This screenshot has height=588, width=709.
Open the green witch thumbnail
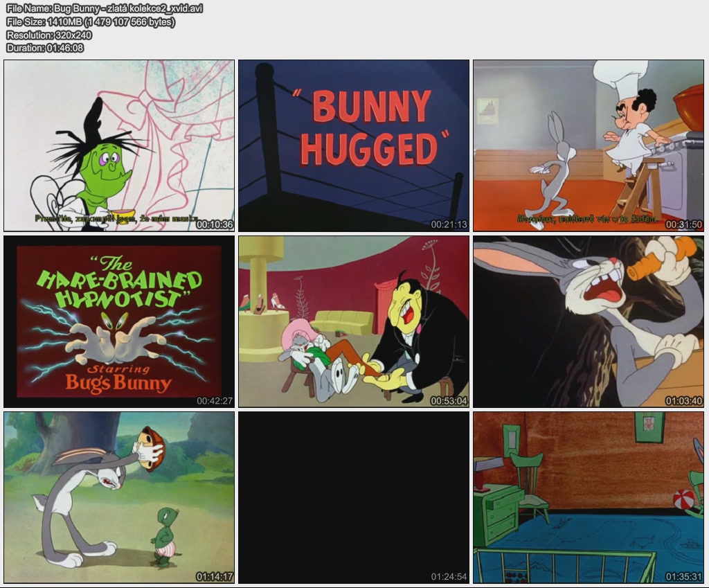pos(119,145)
